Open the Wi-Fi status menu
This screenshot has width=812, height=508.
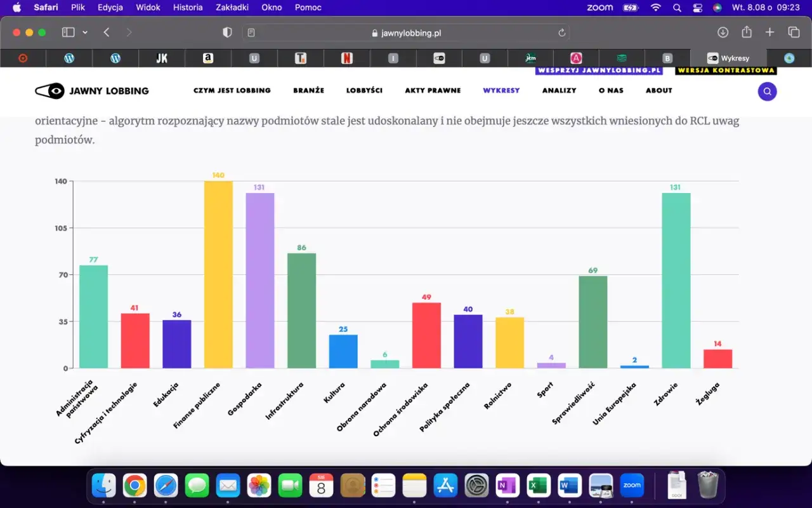click(x=656, y=8)
